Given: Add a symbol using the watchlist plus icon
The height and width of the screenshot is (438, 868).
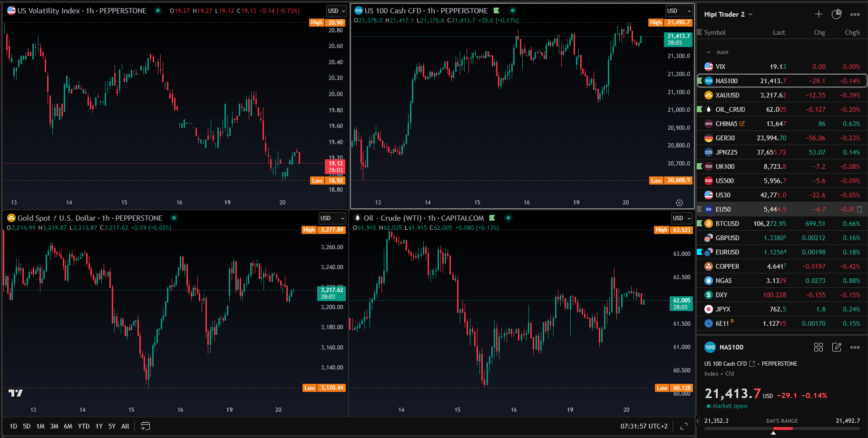Looking at the screenshot, I should [x=819, y=14].
